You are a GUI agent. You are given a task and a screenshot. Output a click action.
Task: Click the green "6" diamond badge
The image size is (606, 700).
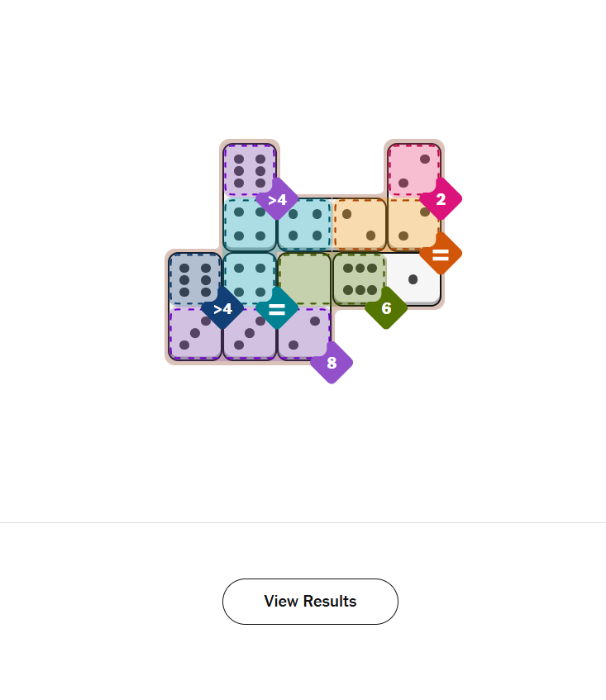(x=386, y=309)
